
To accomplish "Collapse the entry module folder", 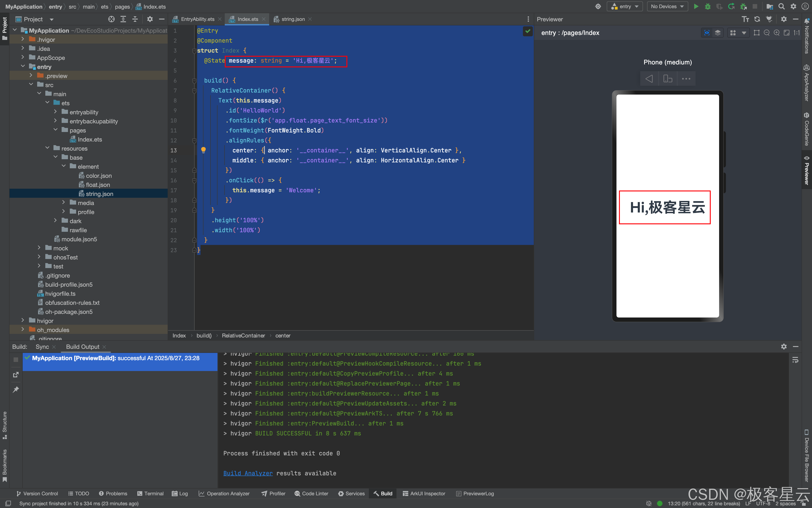I will point(22,66).
